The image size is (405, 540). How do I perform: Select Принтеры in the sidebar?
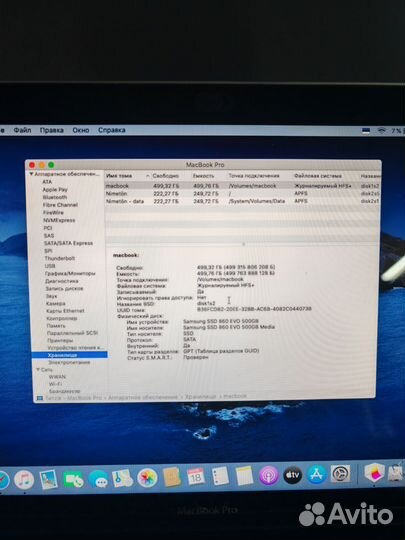tap(60, 340)
